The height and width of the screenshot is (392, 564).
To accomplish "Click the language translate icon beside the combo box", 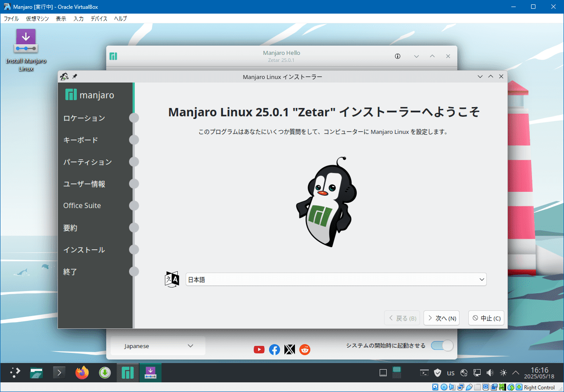I will 172,279.
